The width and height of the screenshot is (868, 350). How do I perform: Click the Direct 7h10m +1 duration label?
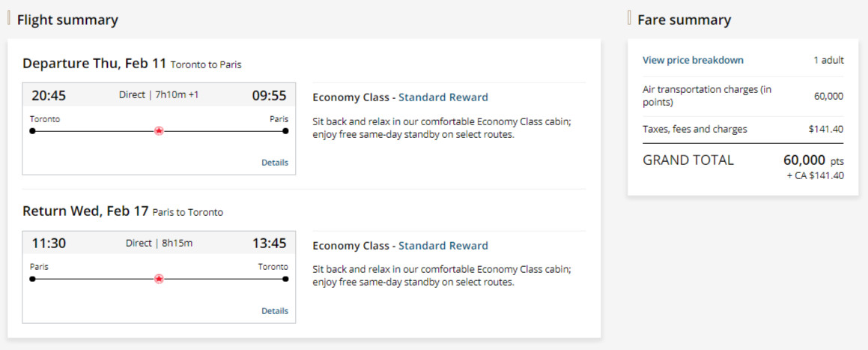(159, 95)
